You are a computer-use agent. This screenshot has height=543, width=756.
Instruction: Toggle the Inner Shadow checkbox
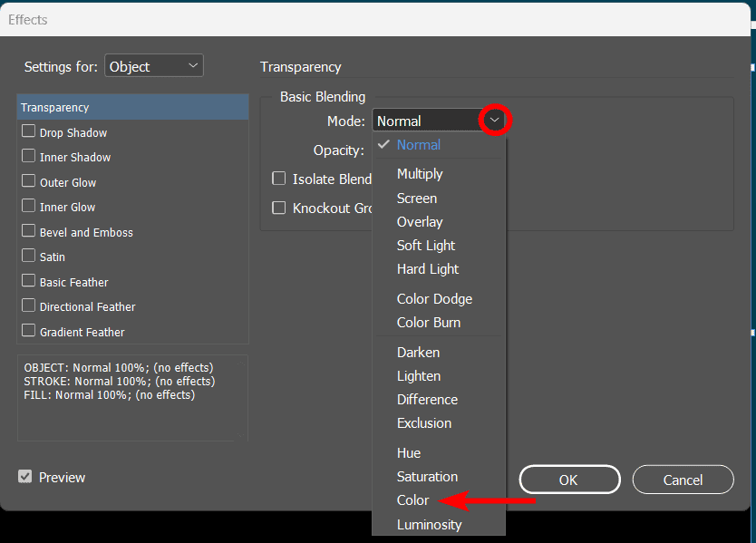point(29,156)
